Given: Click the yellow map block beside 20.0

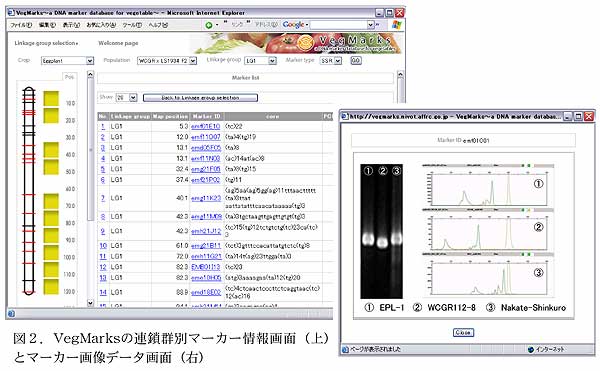Looking at the screenshot, I should pos(51,116).
